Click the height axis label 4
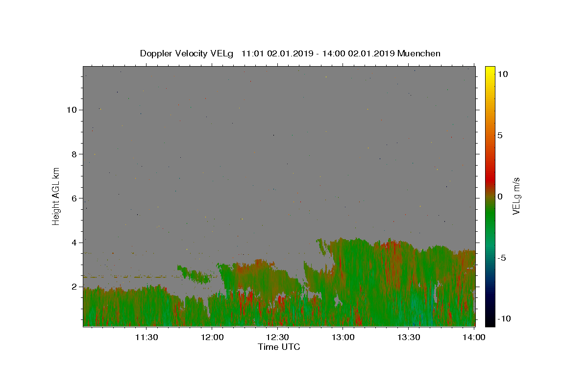Viewport: 588px width, 392px height. (74, 243)
